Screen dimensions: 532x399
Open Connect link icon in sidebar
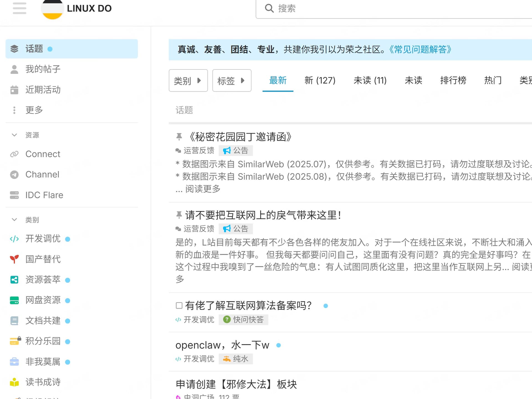point(14,154)
